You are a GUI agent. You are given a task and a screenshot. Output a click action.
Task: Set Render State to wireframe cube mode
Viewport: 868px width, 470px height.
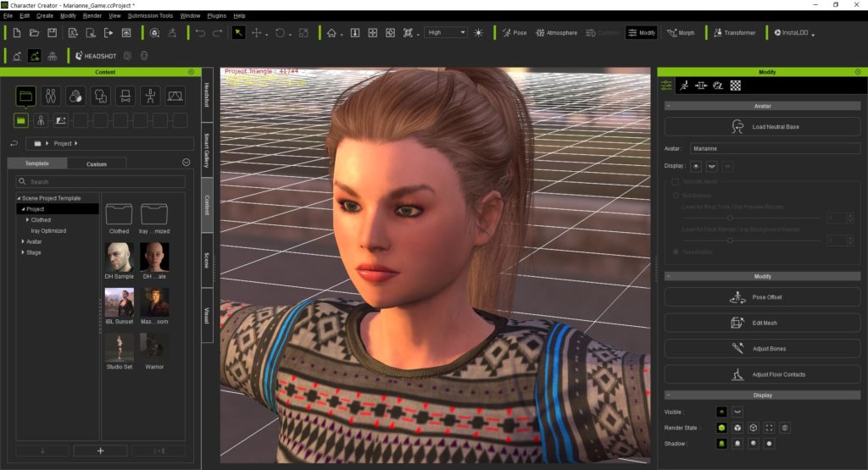(x=754, y=428)
